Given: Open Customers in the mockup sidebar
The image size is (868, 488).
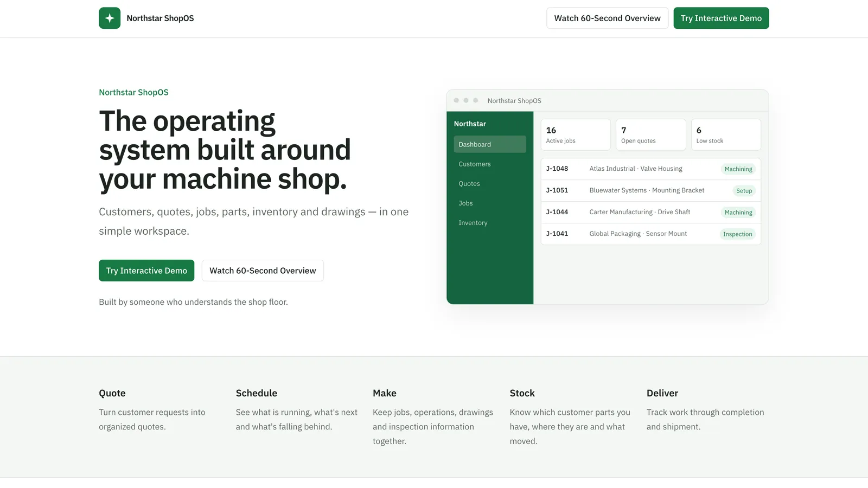Looking at the screenshot, I should [490, 164].
